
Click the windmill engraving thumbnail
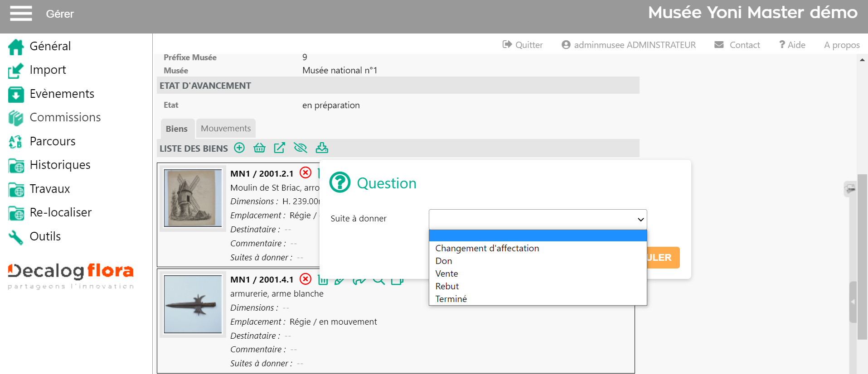click(193, 198)
